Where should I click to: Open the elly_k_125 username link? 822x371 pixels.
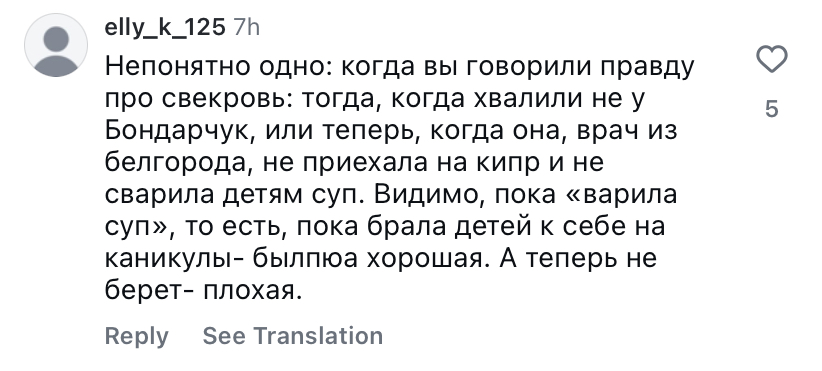pyautogui.click(x=165, y=27)
